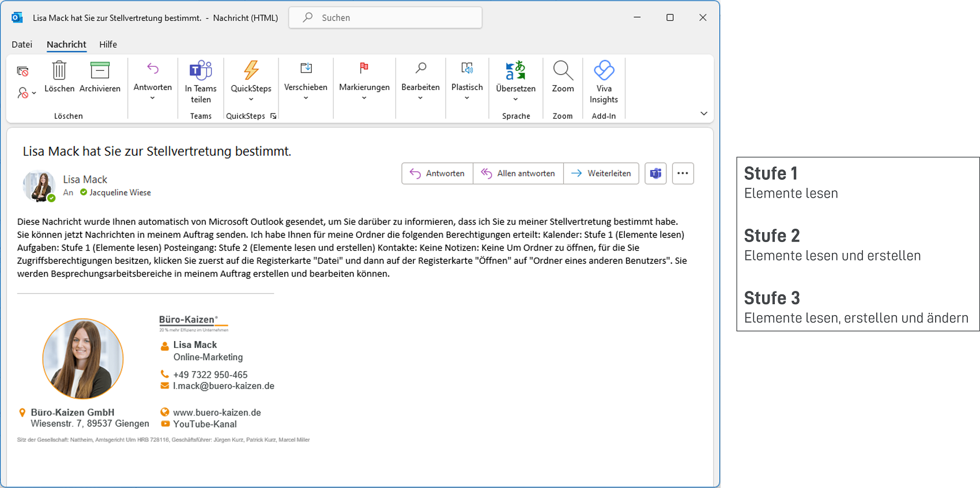Share message via In Teams teilen
Viewport: 980px width, 488px height.
pyautogui.click(x=201, y=82)
